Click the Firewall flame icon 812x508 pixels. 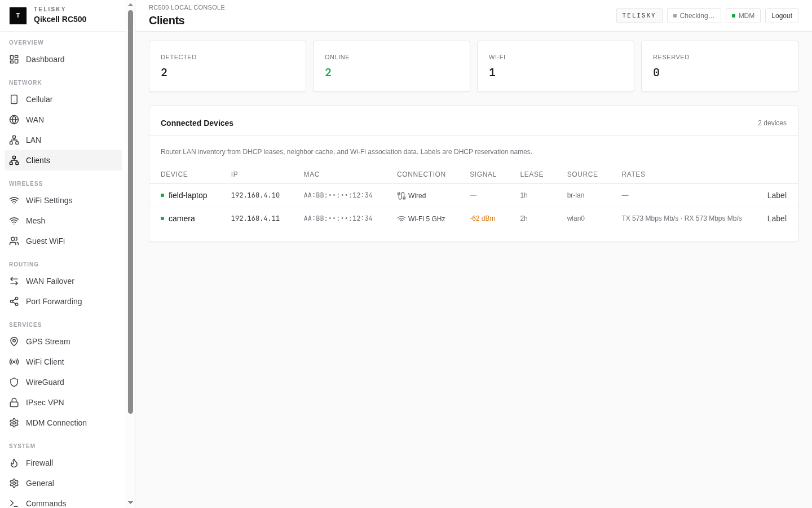(14, 463)
